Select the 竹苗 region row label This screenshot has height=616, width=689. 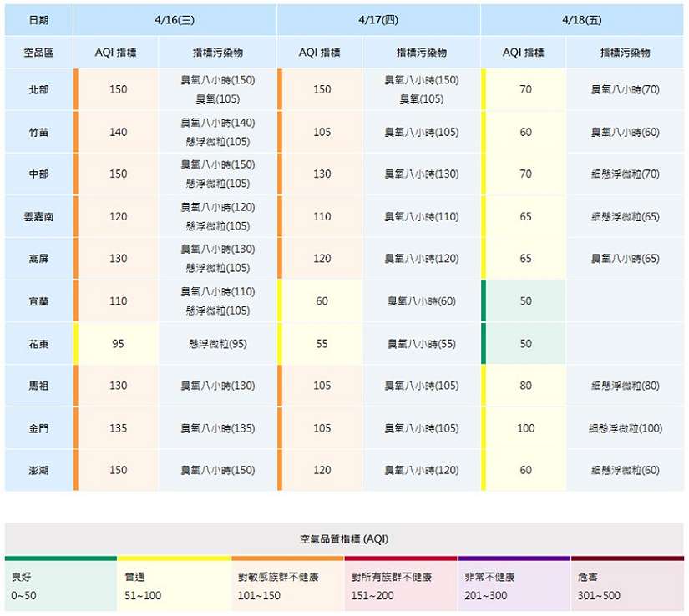click(38, 132)
